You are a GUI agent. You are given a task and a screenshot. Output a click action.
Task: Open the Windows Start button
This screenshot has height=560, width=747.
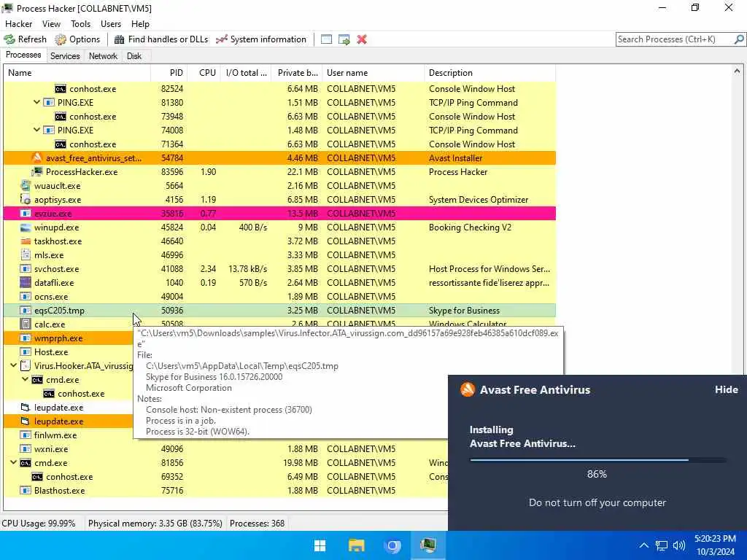coord(320,545)
